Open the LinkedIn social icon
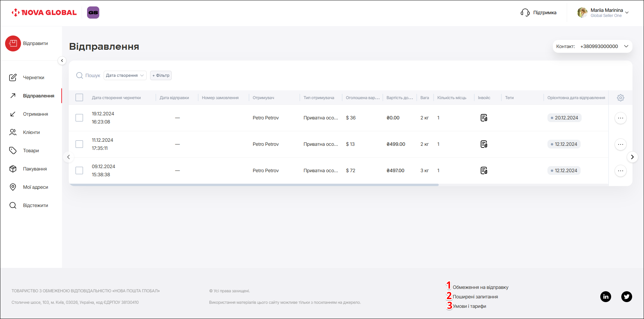This screenshot has width=644, height=319. coord(605,297)
